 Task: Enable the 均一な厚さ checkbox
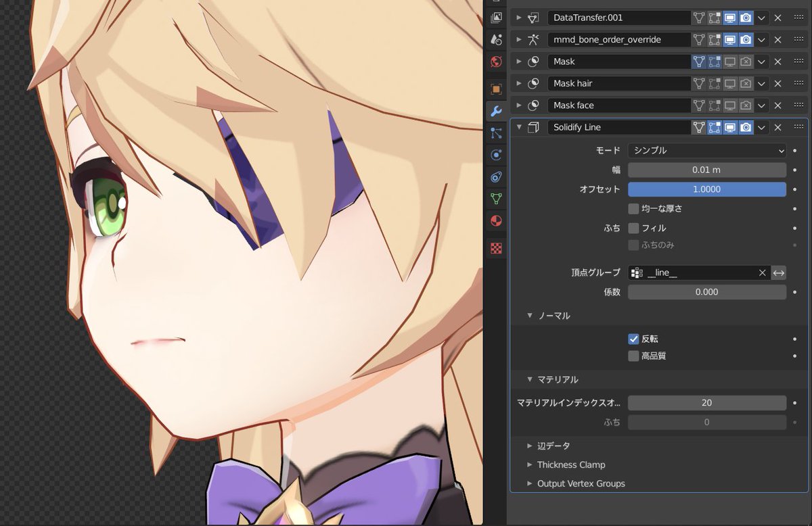633,209
